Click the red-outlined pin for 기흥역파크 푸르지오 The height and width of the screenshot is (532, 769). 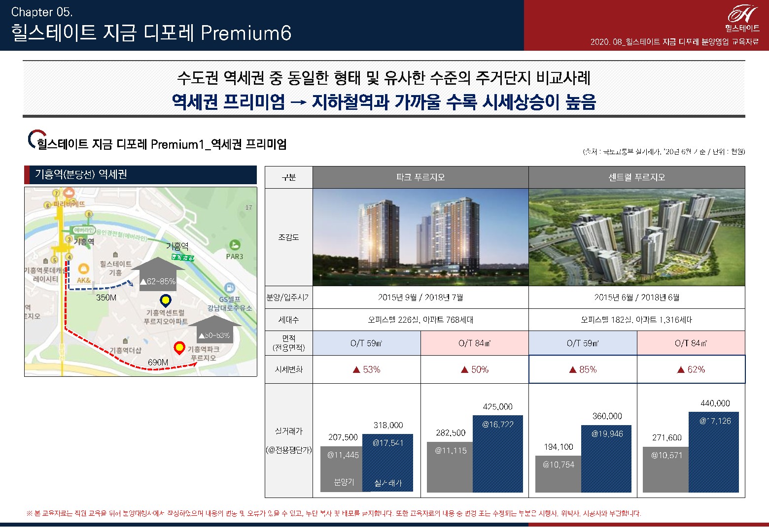(180, 348)
